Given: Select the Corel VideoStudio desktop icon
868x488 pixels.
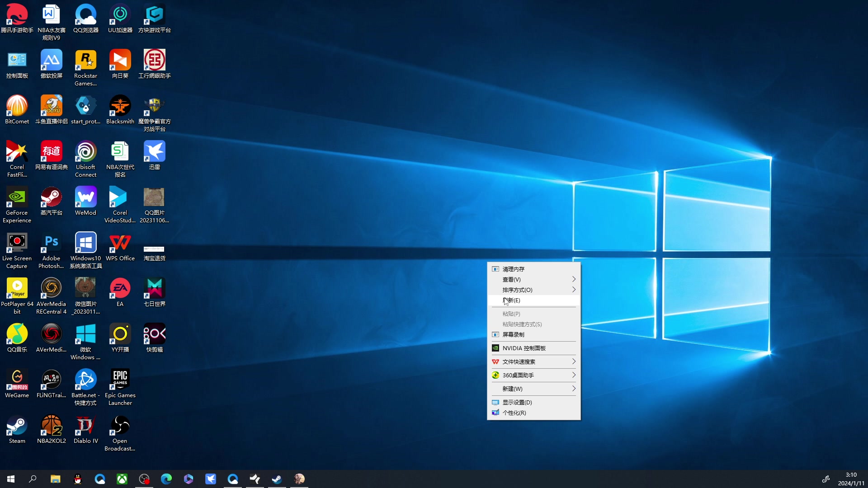Looking at the screenshot, I should coord(120,205).
